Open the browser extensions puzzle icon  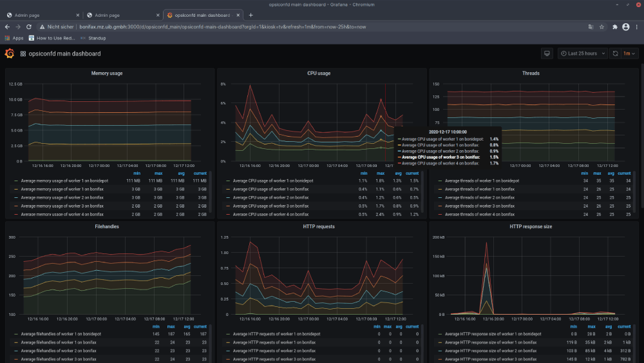click(615, 26)
